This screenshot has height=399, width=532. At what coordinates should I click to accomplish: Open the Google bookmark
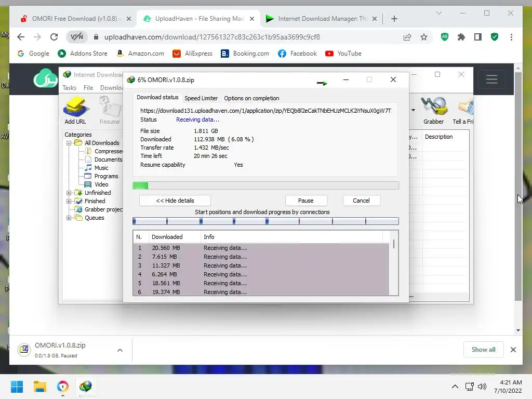34,54
